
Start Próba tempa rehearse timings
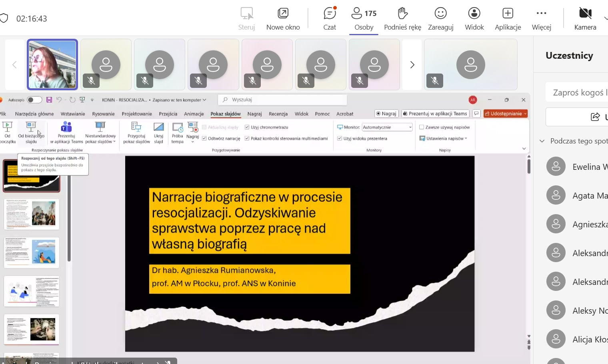[x=177, y=132]
